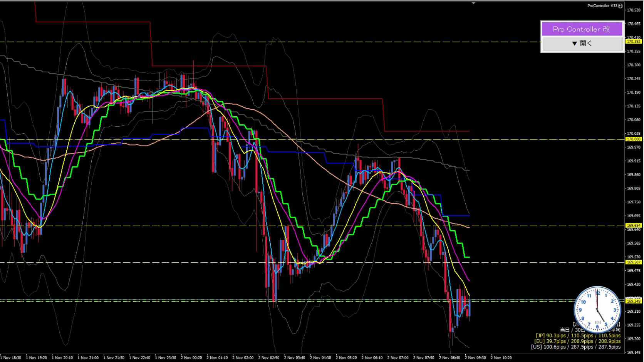Click the [JP] 90.3pips statistics line

[x=578, y=336]
